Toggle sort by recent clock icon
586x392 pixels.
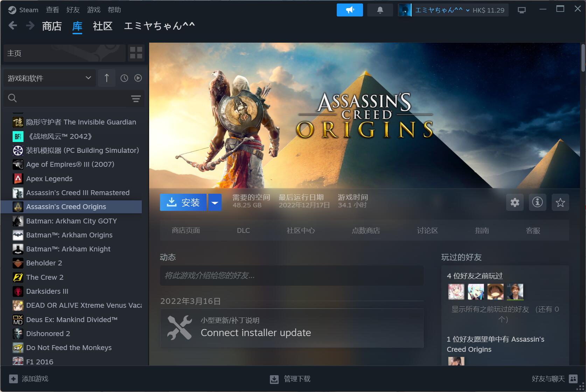(x=124, y=78)
